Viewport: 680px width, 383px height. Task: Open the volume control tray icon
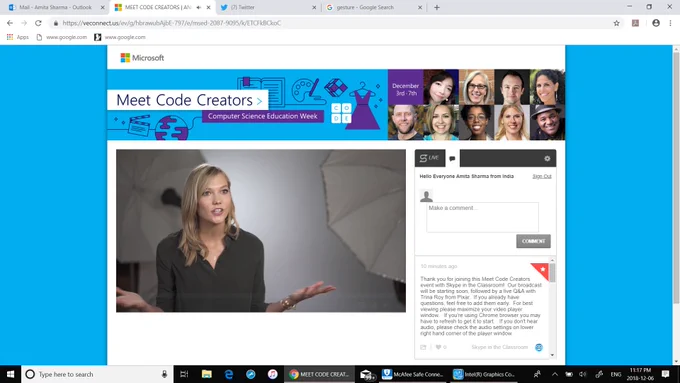[582, 374]
